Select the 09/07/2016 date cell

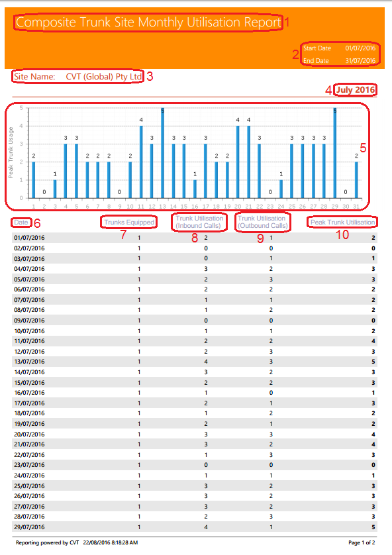(x=29, y=321)
